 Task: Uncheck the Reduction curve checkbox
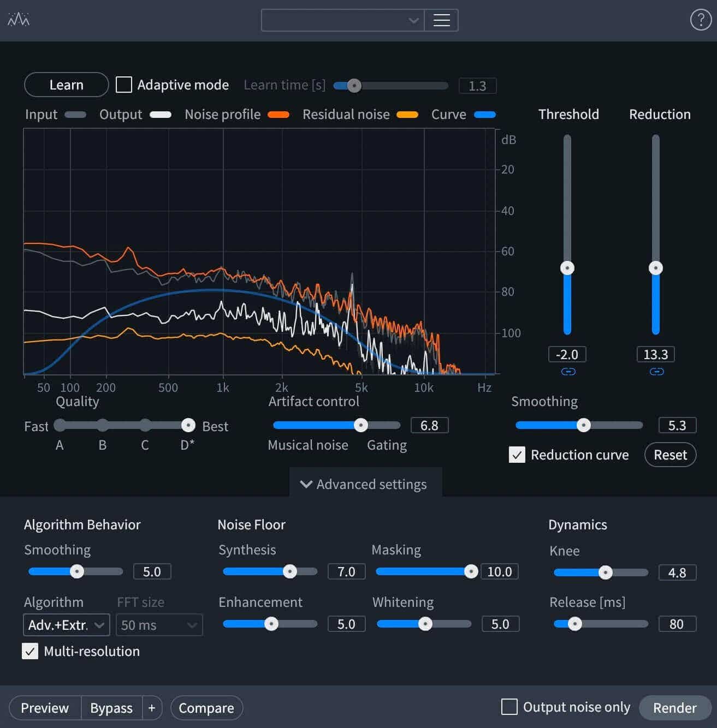[x=517, y=455]
